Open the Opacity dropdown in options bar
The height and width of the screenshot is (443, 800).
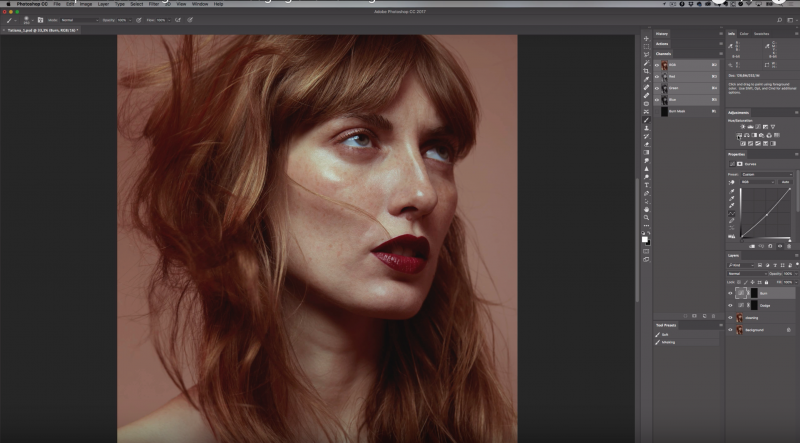point(130,20)
